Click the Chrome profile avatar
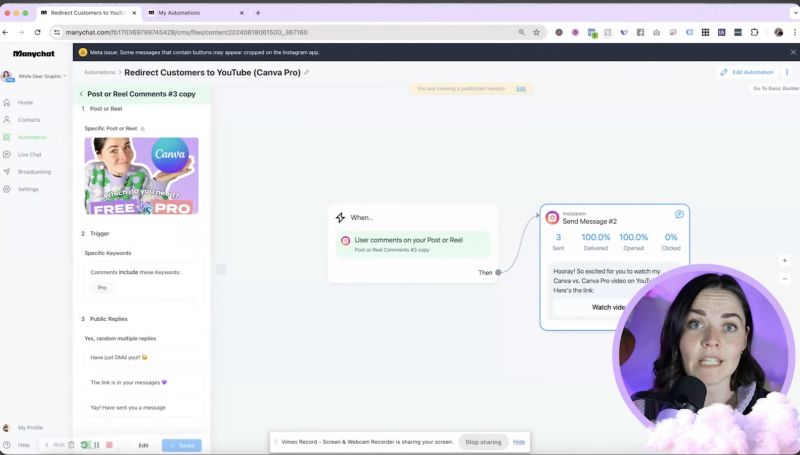 778,32
